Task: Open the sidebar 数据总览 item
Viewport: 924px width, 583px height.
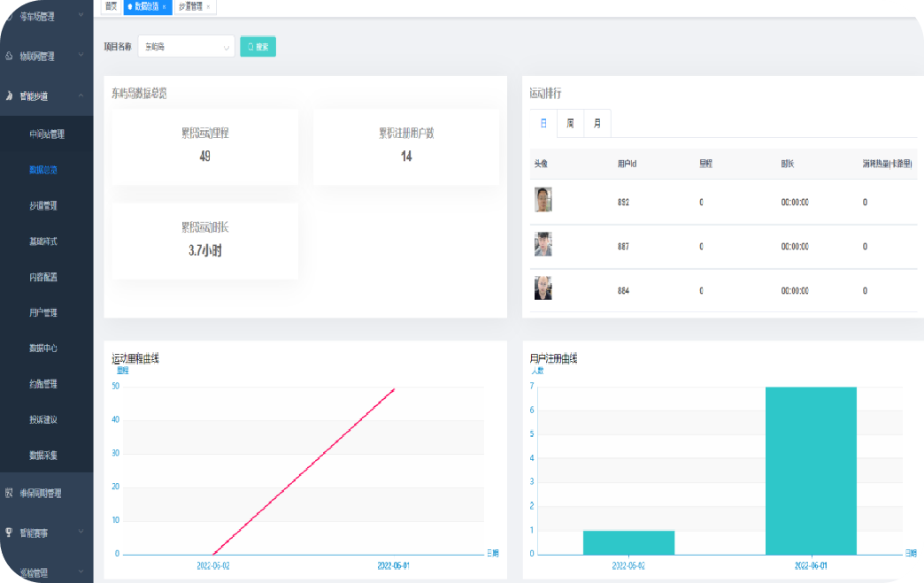Action: (43, 170)
